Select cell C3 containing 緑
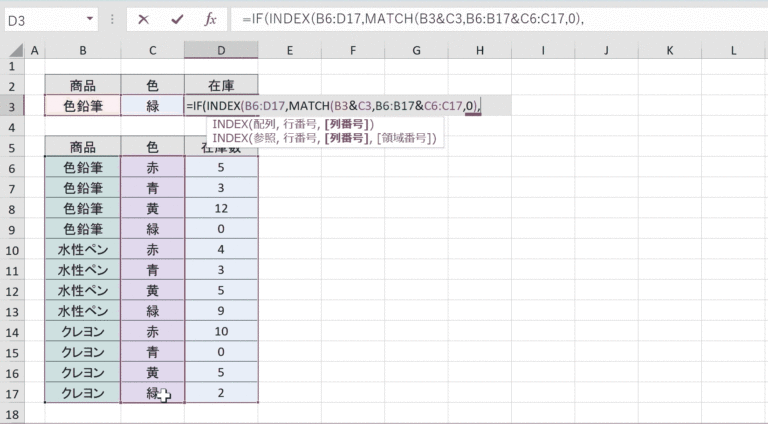Image resolution: width=768 pixels, height=424 pixels. click(152, 106)
